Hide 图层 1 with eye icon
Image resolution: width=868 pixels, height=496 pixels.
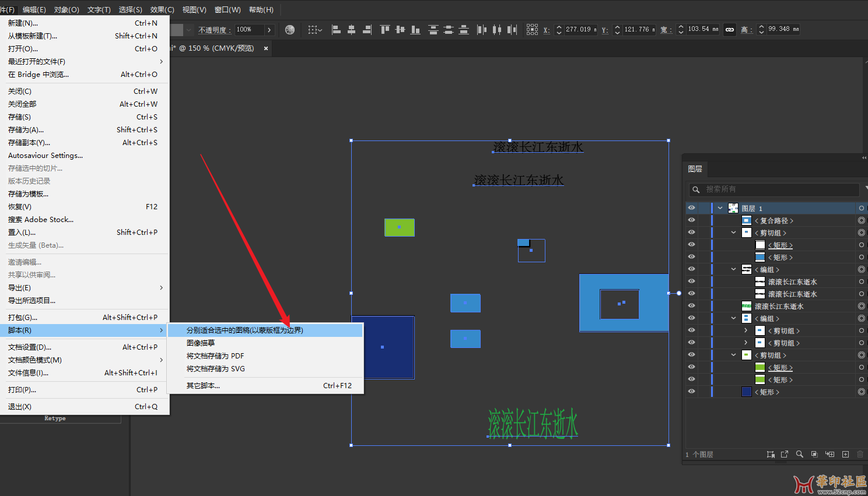[691, 208]
